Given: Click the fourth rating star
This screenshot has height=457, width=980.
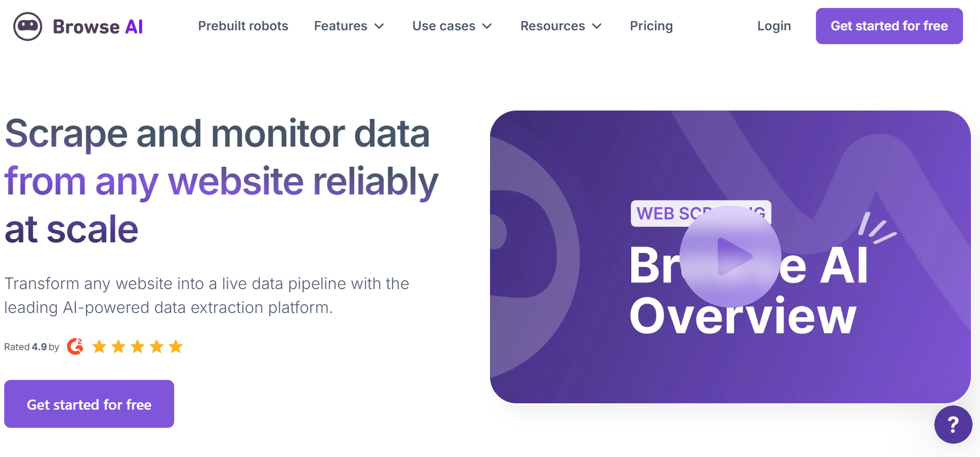Looking at the screenshot, I should tap(156, 346).
